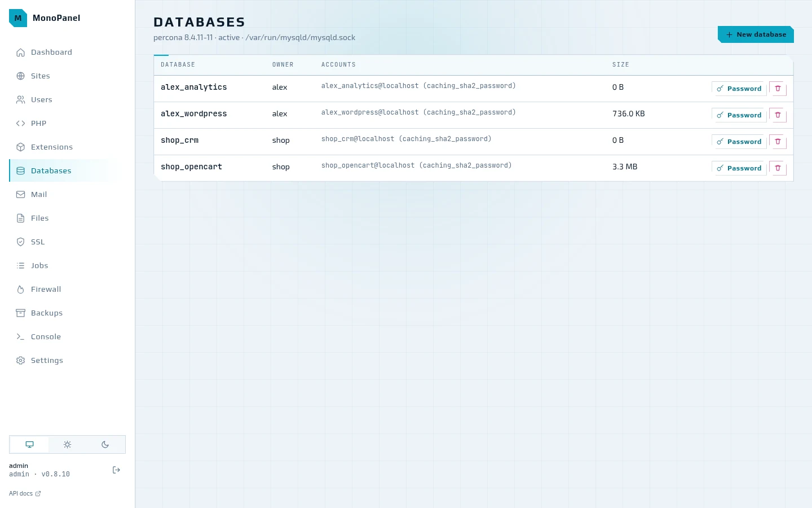Click the admin v0.8.10 version text
This screenshot has height=508, width=812.
tap(39, 474)
